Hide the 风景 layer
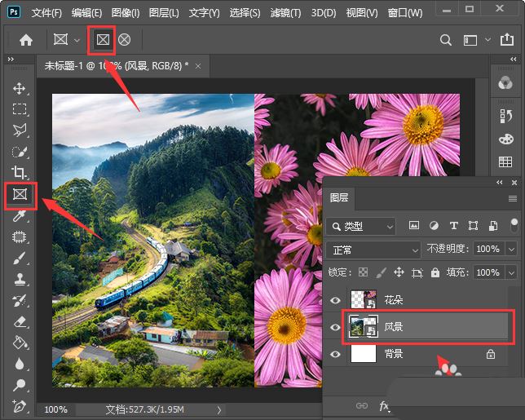525x420 pixels. point(335,327)
